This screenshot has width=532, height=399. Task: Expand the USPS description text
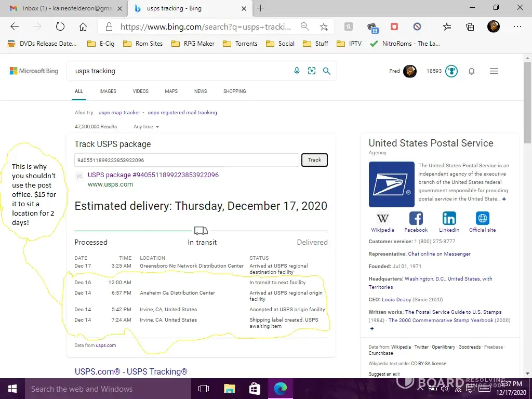click(504, 199)
